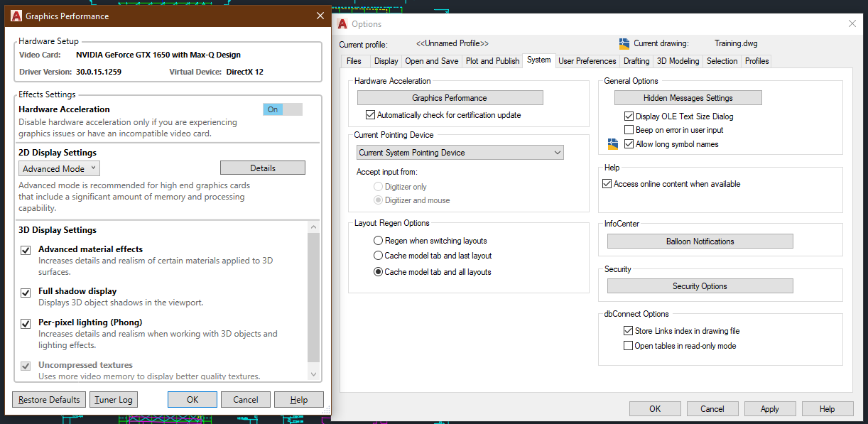Open the Profiles tab
868x424 pixels.
pos(756,61)
